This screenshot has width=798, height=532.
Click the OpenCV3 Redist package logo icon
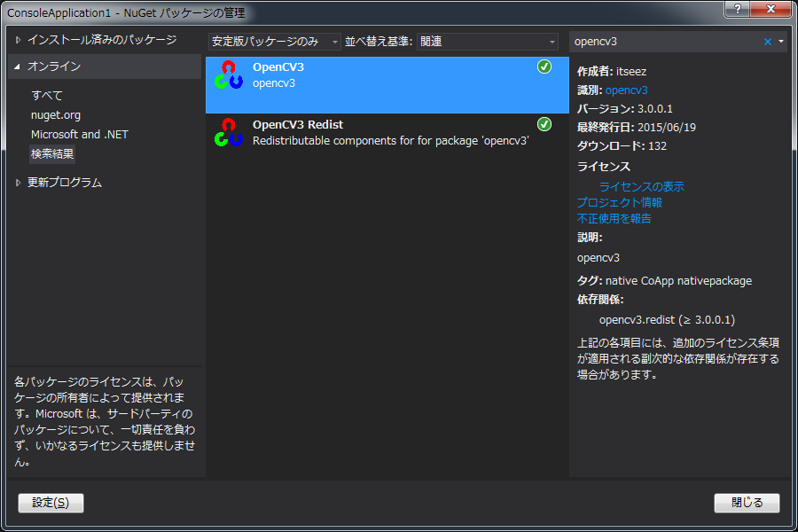(x=228, y=132)
